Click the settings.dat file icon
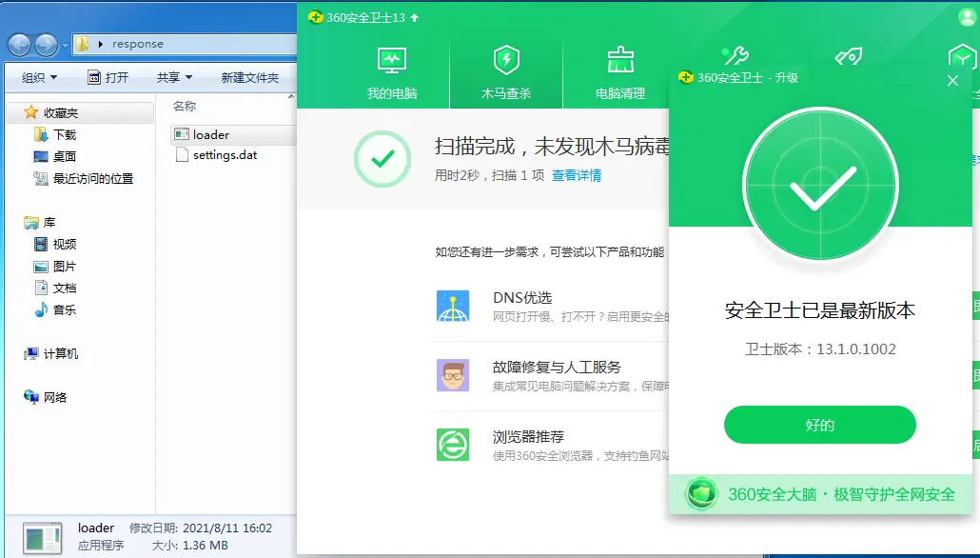Viewport: 980px width, 558px height. [182, 154]
